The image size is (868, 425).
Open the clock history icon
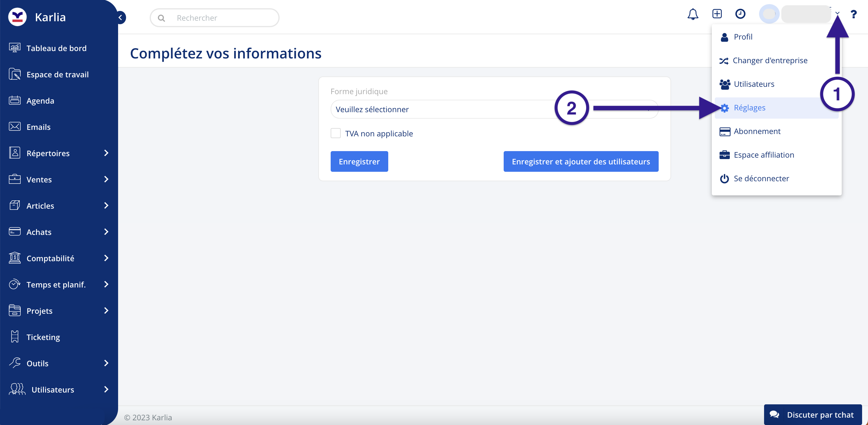[740, 14]
